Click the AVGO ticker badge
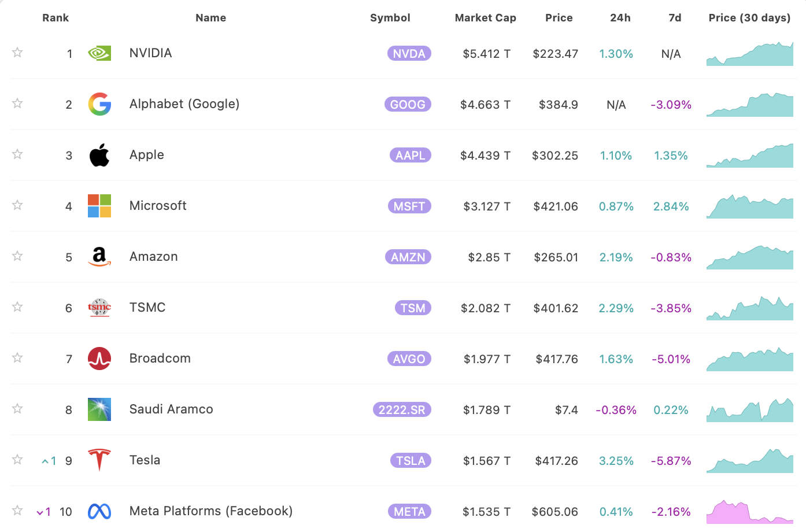The image size is (806, 532). 409,359
